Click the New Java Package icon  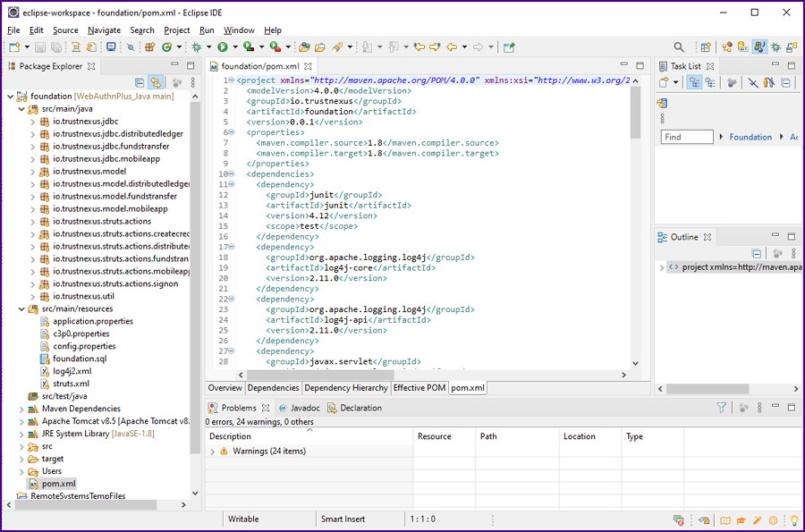tap(150, 47)
